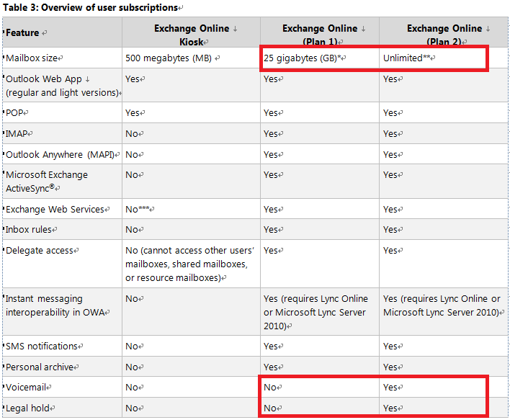
Task: Click the Plan 2 'Yes' in Outlook Web App row
Action: (390, 79)
